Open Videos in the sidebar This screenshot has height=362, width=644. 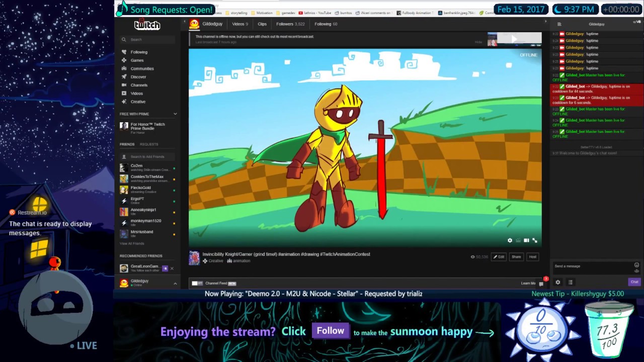tap(137, 94)
